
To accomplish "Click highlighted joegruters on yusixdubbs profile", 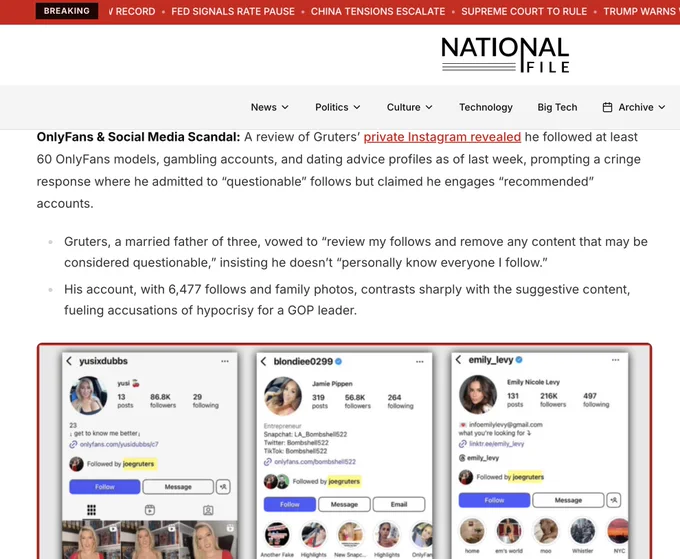I will pyautogui.click(x=139, y=464).
